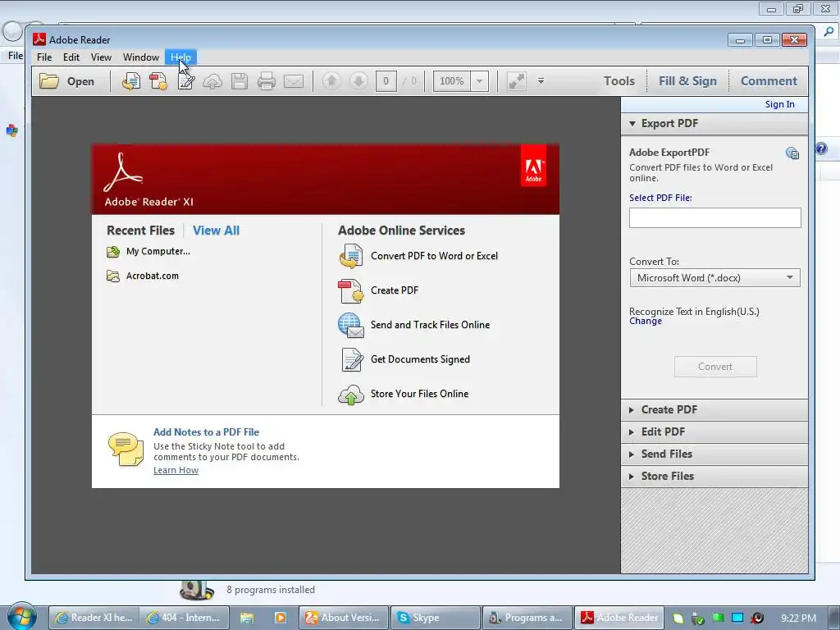Click the My Computer folder icon

[x=113, y=252]
